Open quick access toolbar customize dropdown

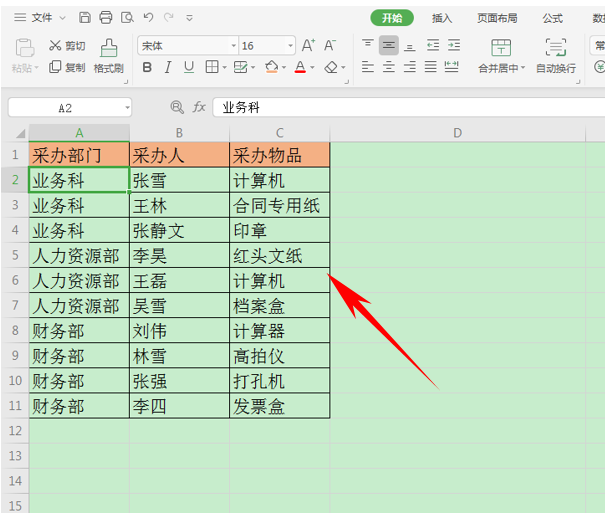[x=189, y=18]
